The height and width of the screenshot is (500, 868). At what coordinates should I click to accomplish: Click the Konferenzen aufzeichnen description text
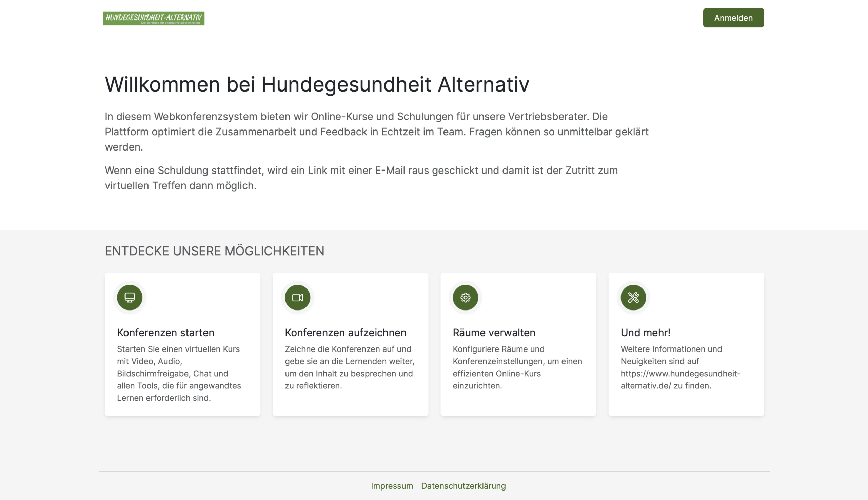[x=349, y=367]
